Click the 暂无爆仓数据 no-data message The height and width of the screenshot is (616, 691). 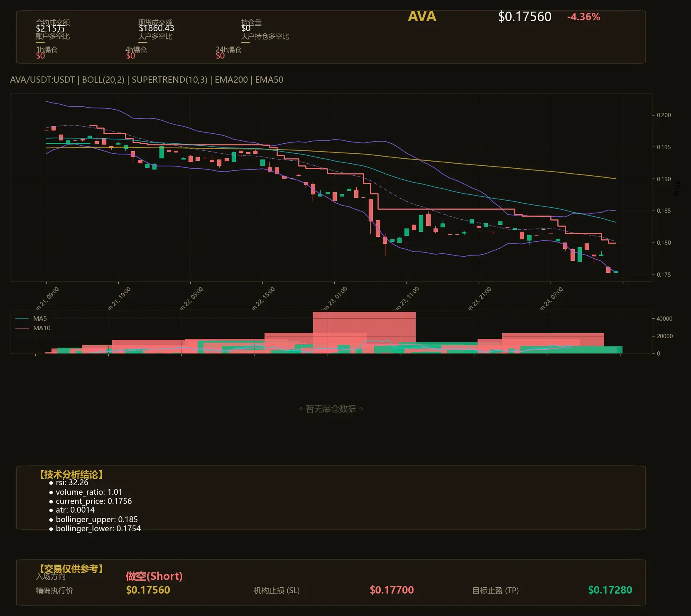[331, 409]
